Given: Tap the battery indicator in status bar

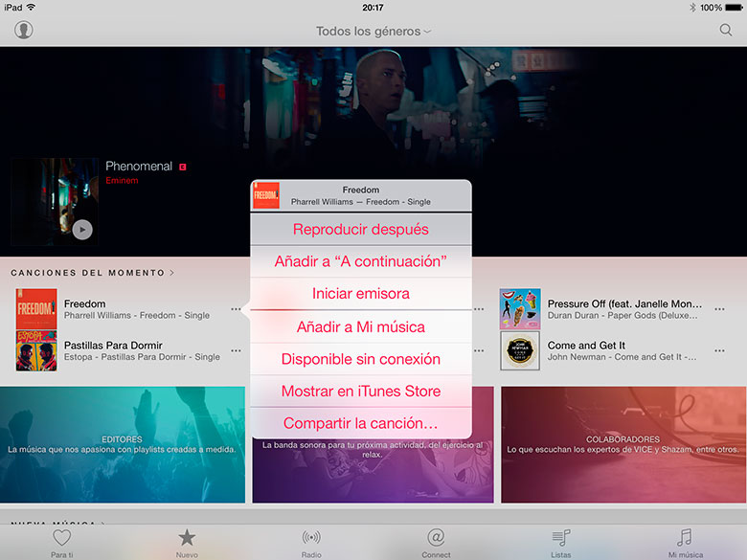Looking at the screenshot, I should pos(734,8).
